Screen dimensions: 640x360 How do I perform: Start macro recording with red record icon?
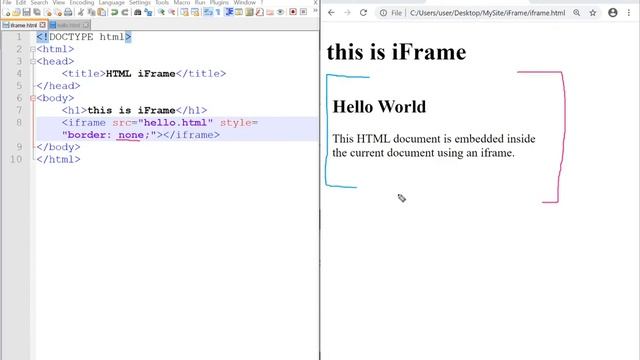pos(293,12)
